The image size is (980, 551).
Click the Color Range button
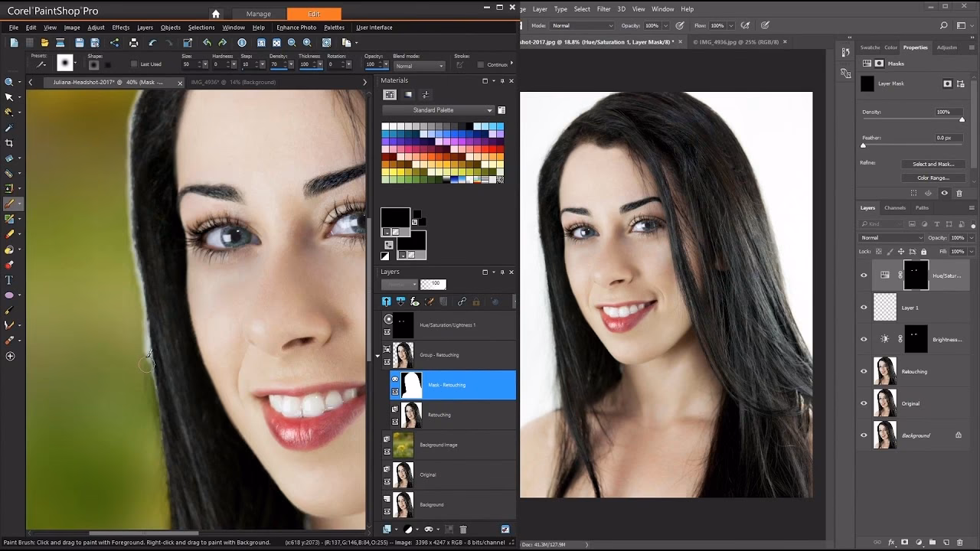933,178
